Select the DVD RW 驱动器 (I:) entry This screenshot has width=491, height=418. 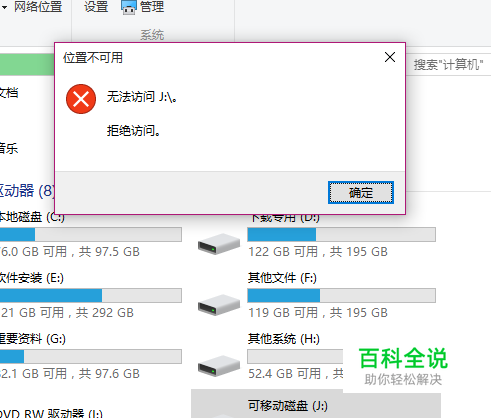tap(51, 414)
